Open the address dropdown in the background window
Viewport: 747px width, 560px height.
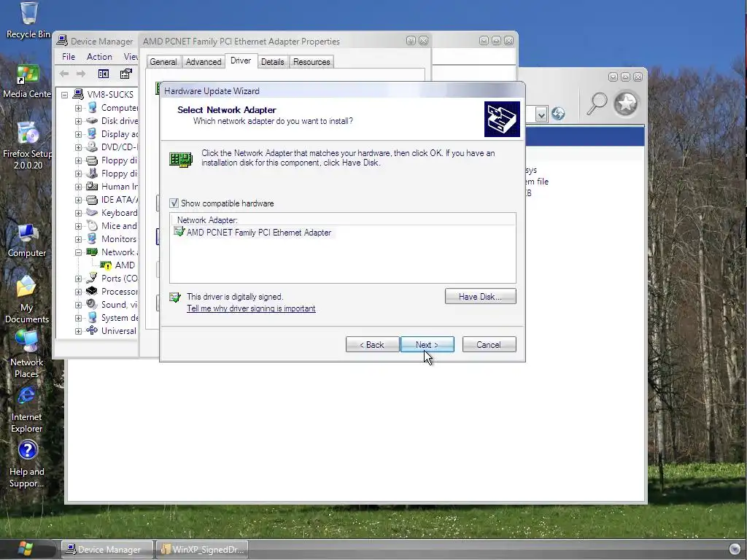(x=541, y=114)
